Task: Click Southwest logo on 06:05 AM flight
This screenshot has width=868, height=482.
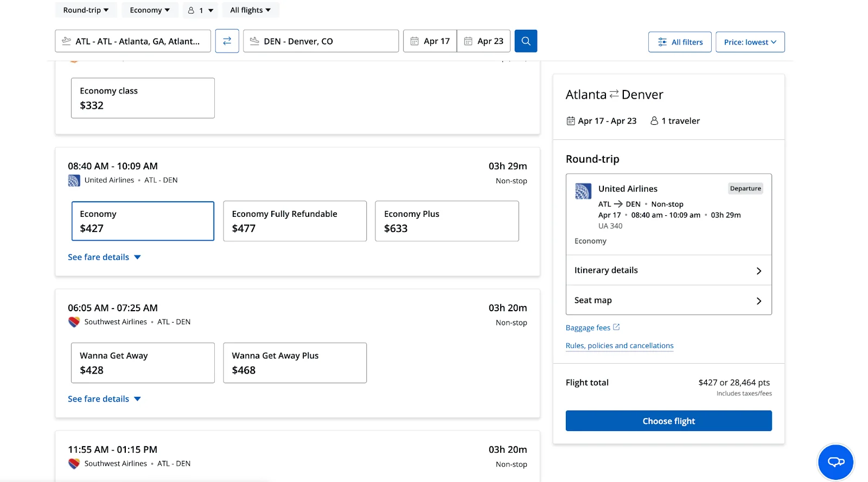Action: click(74, 322)
